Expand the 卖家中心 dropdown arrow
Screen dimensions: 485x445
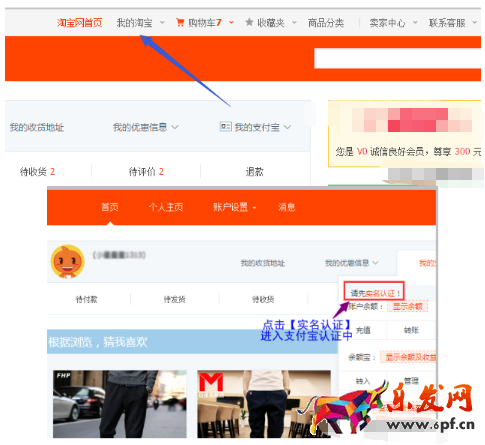(x=415, y=22)
